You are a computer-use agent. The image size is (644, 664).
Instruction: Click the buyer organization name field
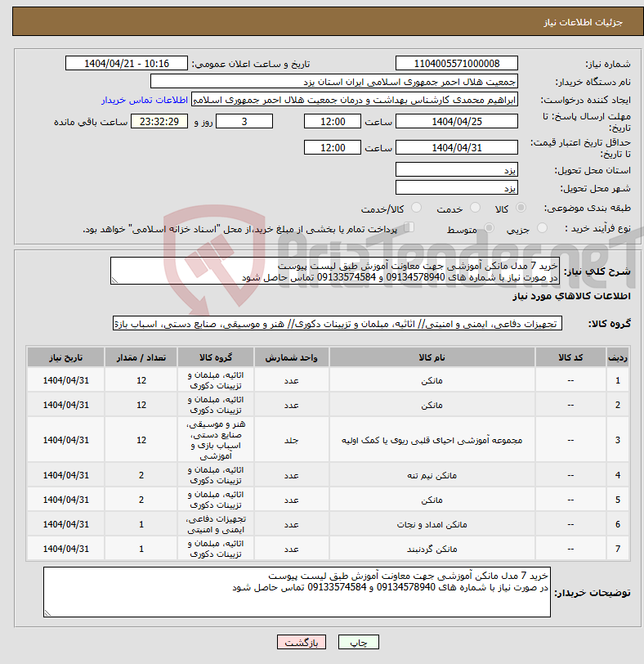[334, 82]
